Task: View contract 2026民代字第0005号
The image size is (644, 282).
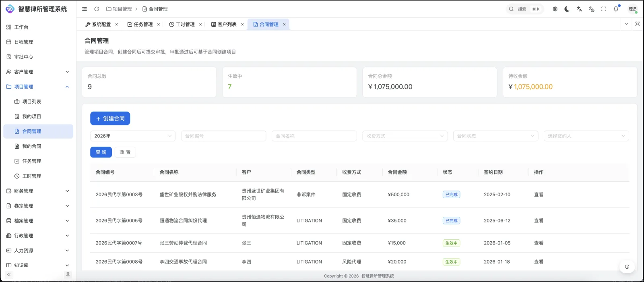Action: pos(539,221)
